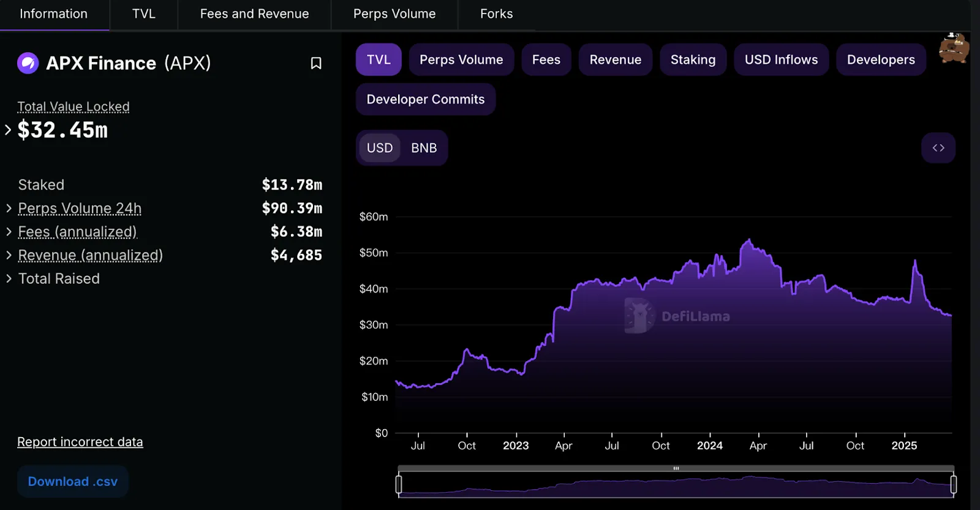
Task: Expand the Perps Volume 24h row
Action: [9, 208]
